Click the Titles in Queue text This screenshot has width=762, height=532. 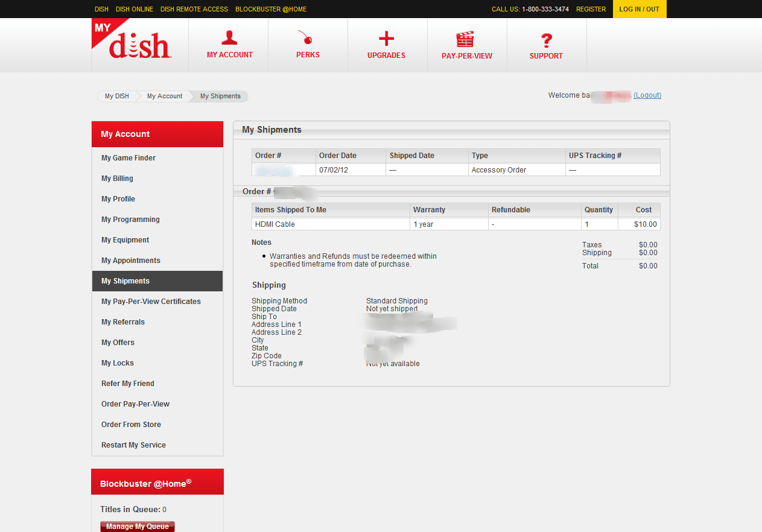coord(133,510)
